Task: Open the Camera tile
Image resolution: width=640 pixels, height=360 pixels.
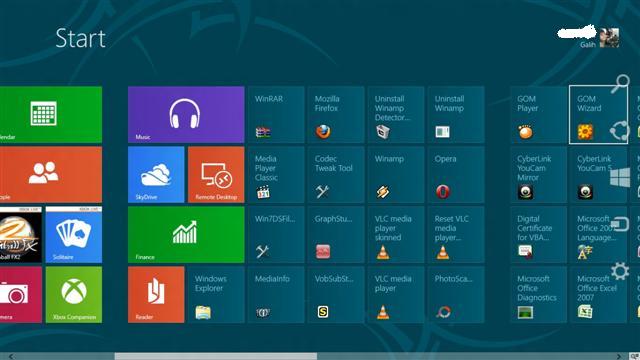Action: (21, 294)
